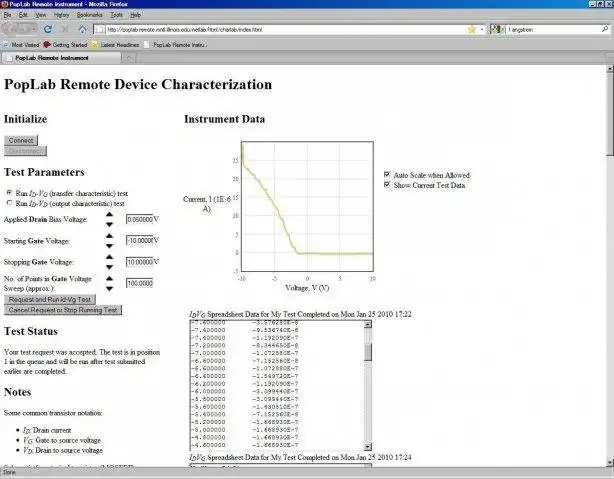Open the Getting Started bookmark
614x479 pixels.
[65, 45]
